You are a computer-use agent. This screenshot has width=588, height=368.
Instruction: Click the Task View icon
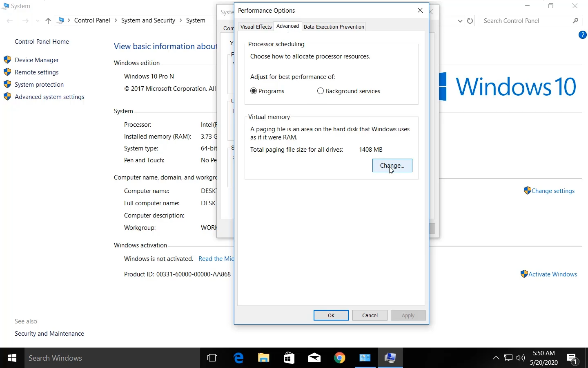[x=212, y=358]
